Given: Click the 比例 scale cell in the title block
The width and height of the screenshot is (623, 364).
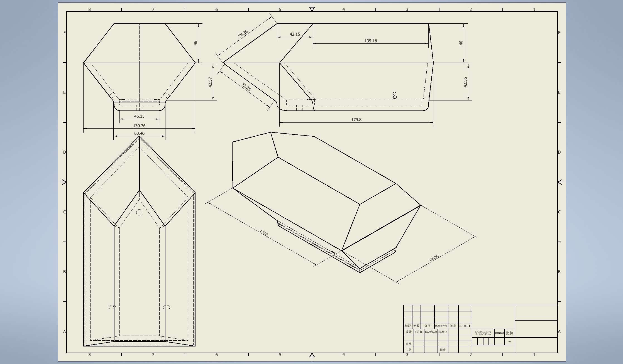Looking at the screenshot, I should click(509, 333).
